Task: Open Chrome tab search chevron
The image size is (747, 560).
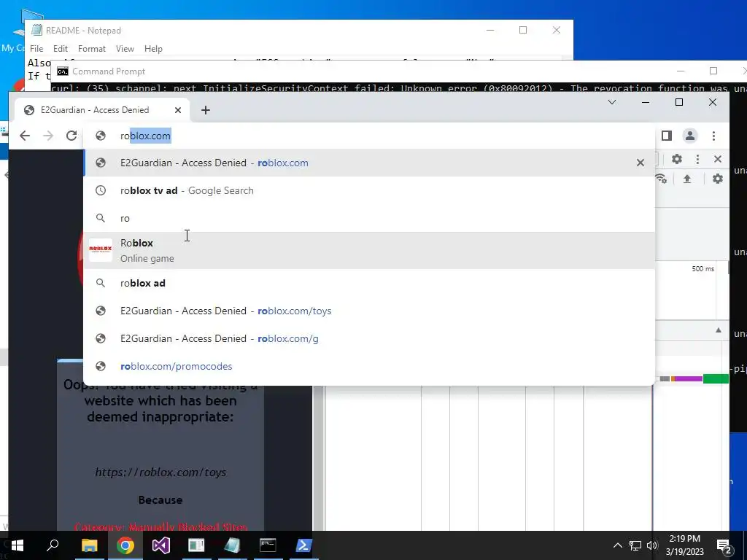Action: coord(612,102)
